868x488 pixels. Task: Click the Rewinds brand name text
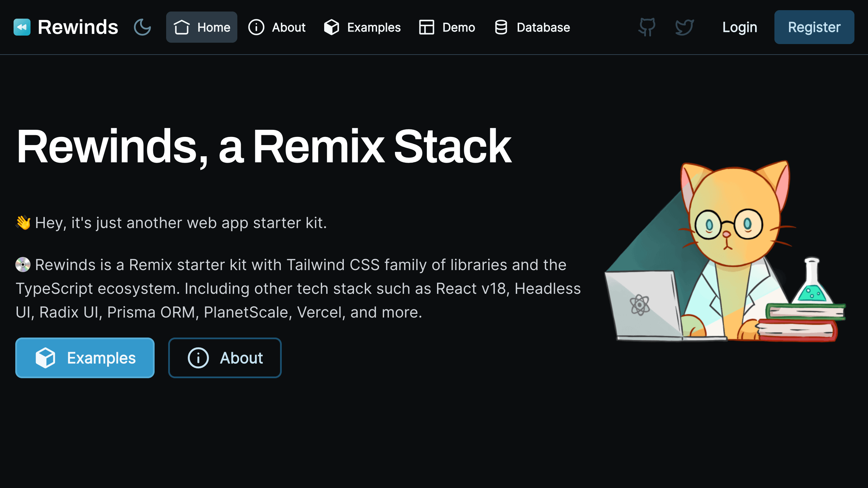click(78, 27)
